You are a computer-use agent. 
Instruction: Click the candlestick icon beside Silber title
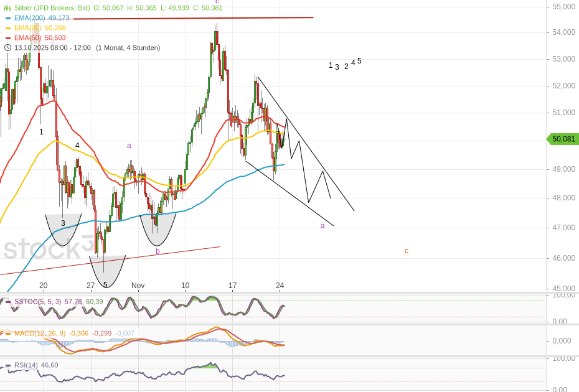pos(7,8)
